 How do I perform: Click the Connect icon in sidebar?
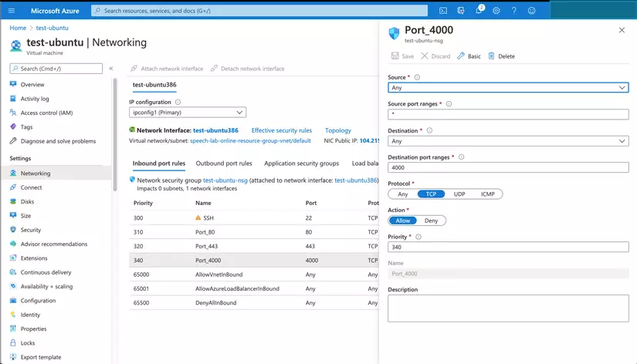point(13,187)
